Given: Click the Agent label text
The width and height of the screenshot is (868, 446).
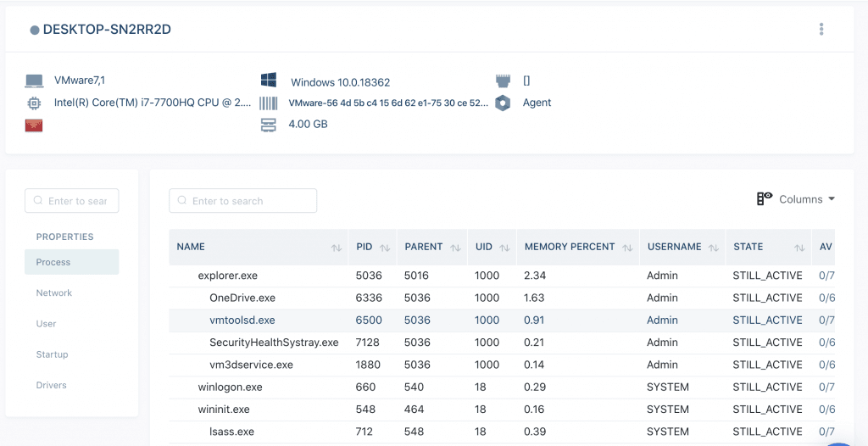Looking at the screenshot, I should [x=537, y=103].
